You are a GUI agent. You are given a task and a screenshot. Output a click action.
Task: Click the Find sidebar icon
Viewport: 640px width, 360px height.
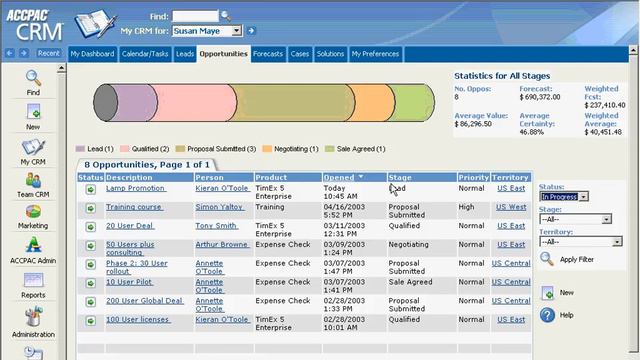coord(33,78)
